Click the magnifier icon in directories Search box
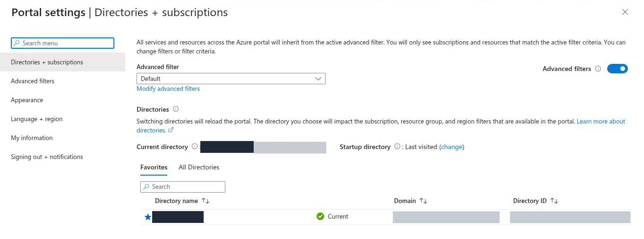 tap(146, 187)
